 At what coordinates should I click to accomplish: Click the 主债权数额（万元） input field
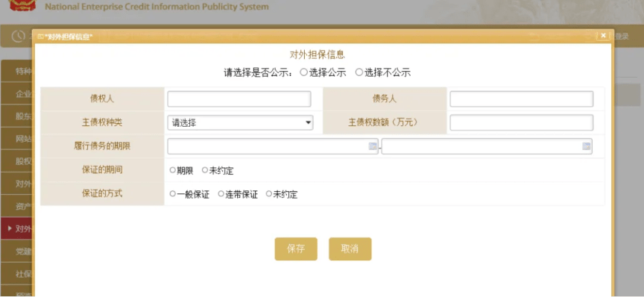[522, 122]
